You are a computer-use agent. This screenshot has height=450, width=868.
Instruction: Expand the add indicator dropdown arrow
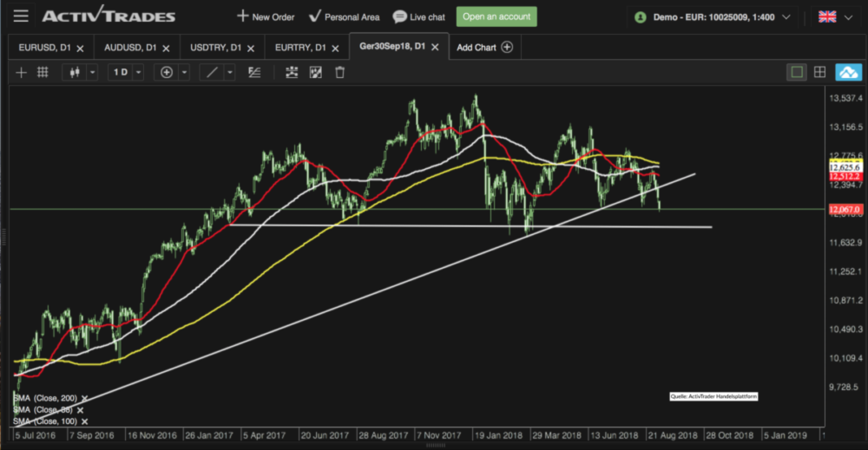coord(184,73)
